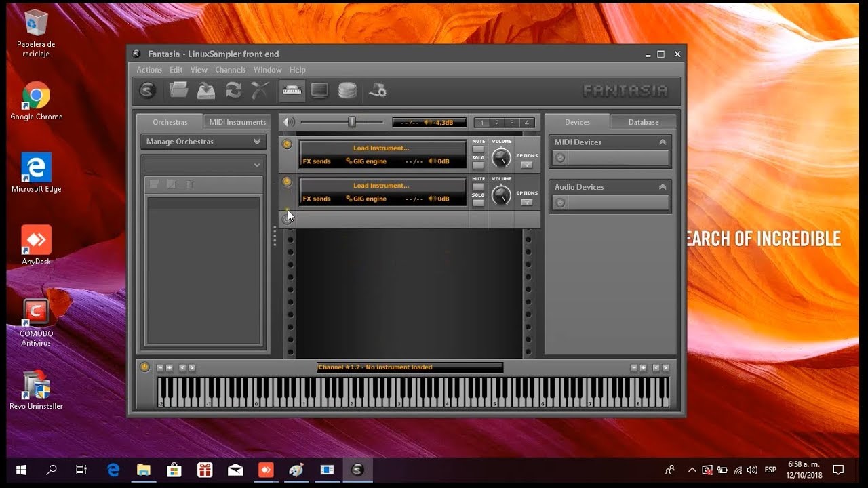Image resolution: width=868 pixels, height=488 pixels.
Task: Open AnyDesk desktop shortcut
Action: (36, 245)
